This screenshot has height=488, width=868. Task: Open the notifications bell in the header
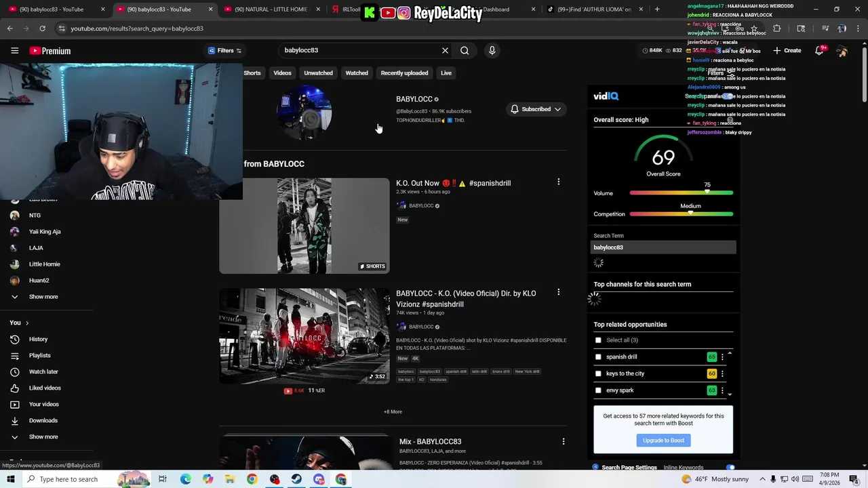[819, 50]
